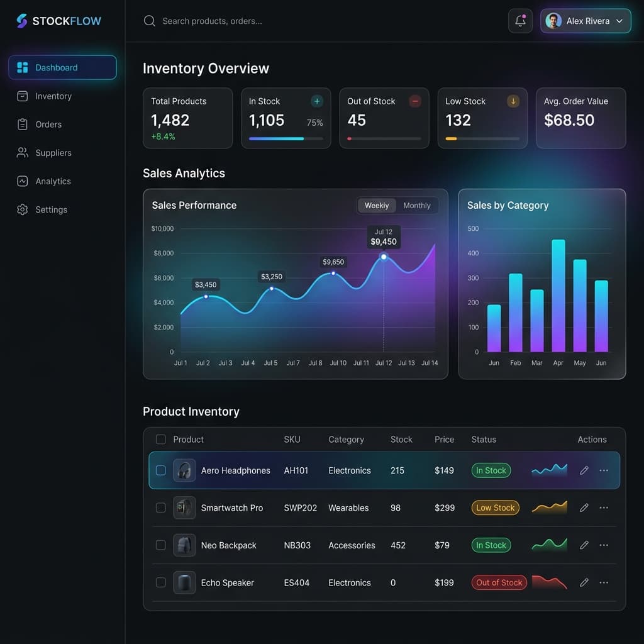Click Alex Rivera's avatar picture
This screenshot has height=644, width=644.
click(x=553, y=21)
